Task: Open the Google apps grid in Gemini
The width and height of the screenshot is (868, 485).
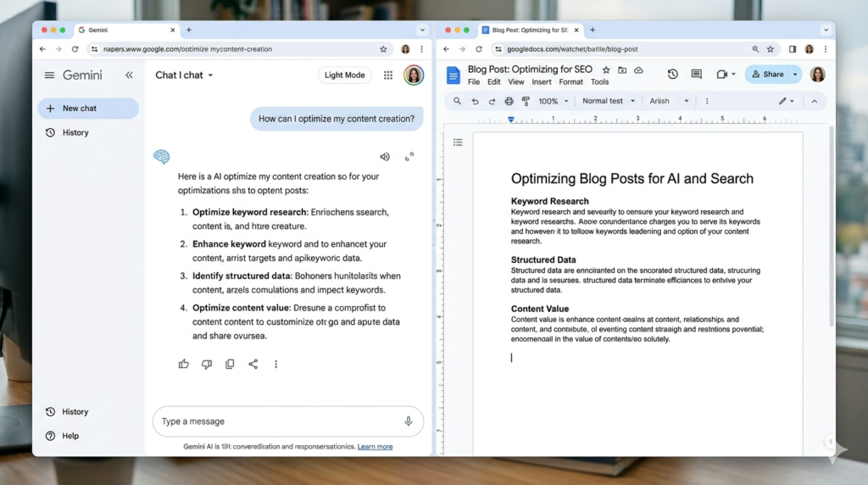Action: [x=388, y=75]
